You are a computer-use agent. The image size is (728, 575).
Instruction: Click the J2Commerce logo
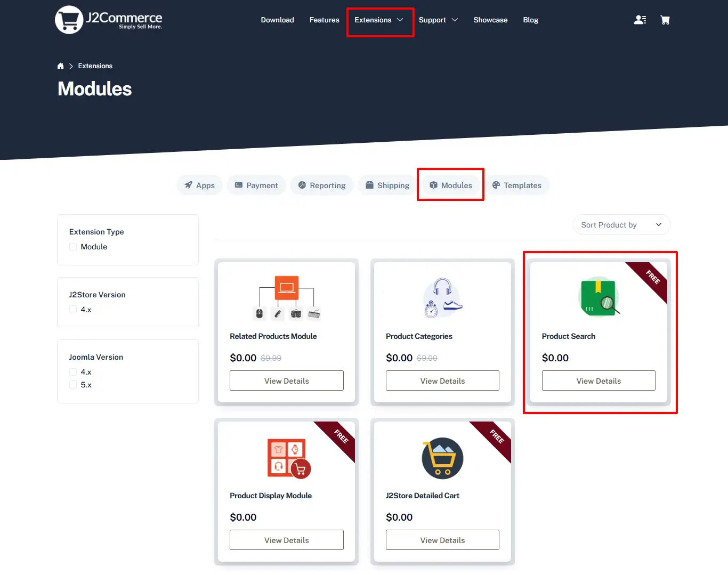coord(109,20)
